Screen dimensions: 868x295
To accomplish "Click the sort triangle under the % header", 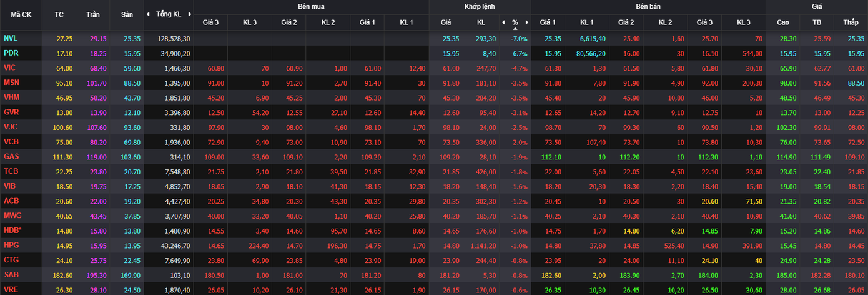I will (515, 28).
